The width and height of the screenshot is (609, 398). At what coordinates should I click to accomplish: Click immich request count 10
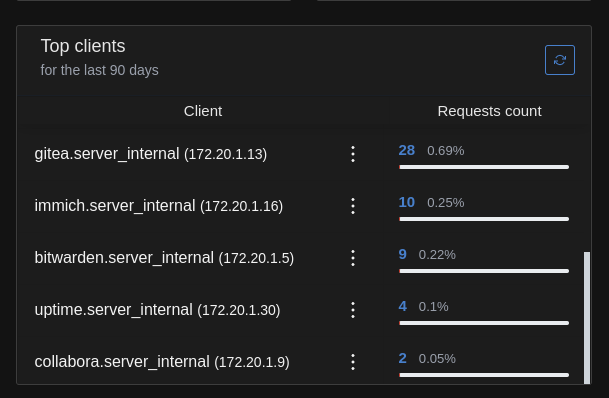pyautogui.click(x=407, y=202)
